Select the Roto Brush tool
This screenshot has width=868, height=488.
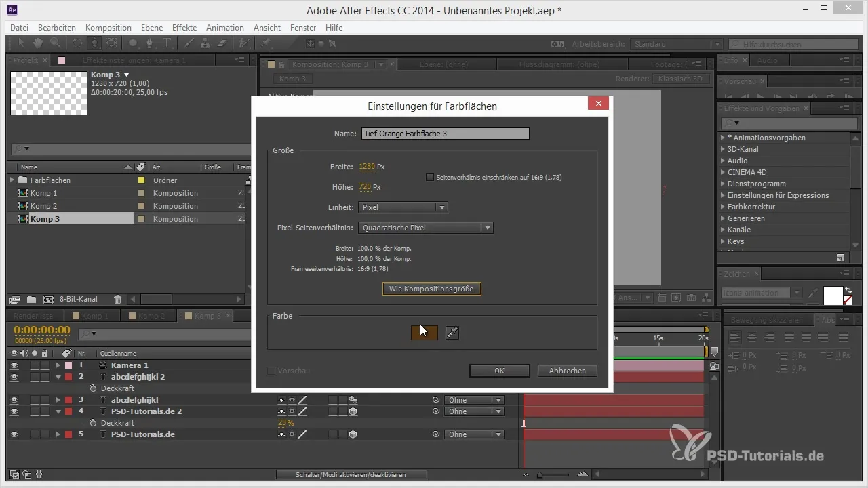243,43
